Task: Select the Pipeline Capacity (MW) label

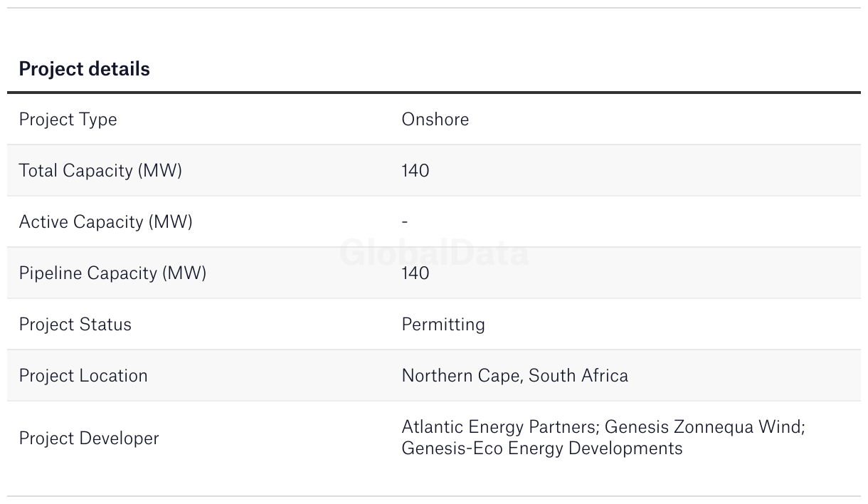Action: [x=112, y=273]
